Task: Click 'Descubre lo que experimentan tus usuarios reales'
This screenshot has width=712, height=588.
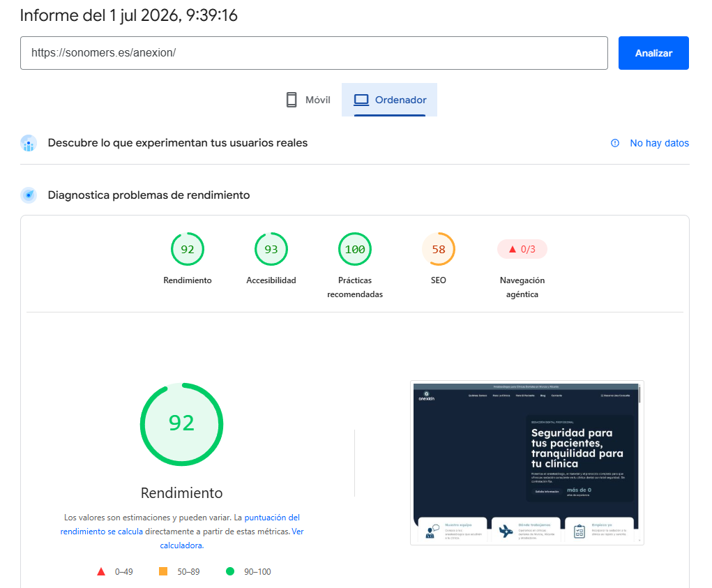Action: pos(178,143)
